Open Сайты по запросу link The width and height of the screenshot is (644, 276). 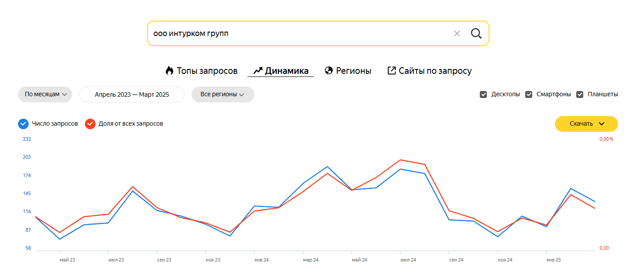click(x=435, y=71)
